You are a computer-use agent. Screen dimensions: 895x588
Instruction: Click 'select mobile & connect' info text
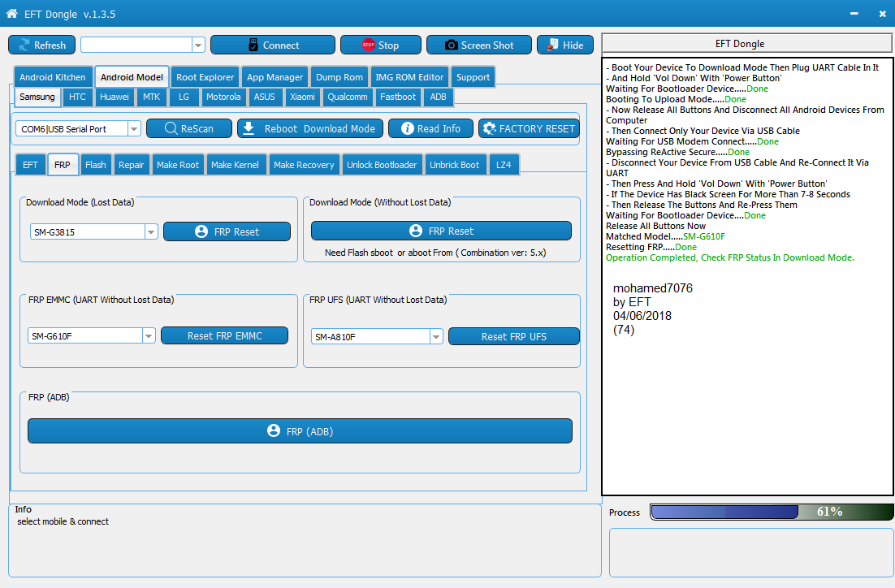click(x=63, y=521)
